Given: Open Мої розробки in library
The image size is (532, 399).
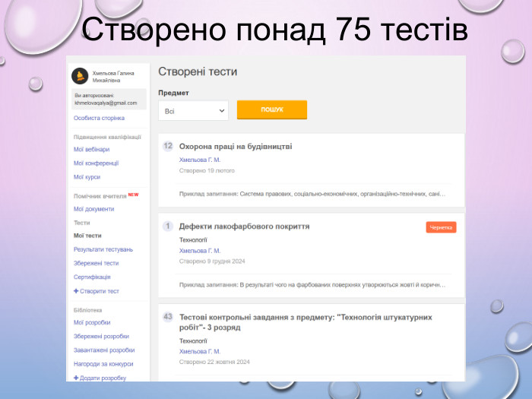Looking at the screenshot, I should 92,322.
